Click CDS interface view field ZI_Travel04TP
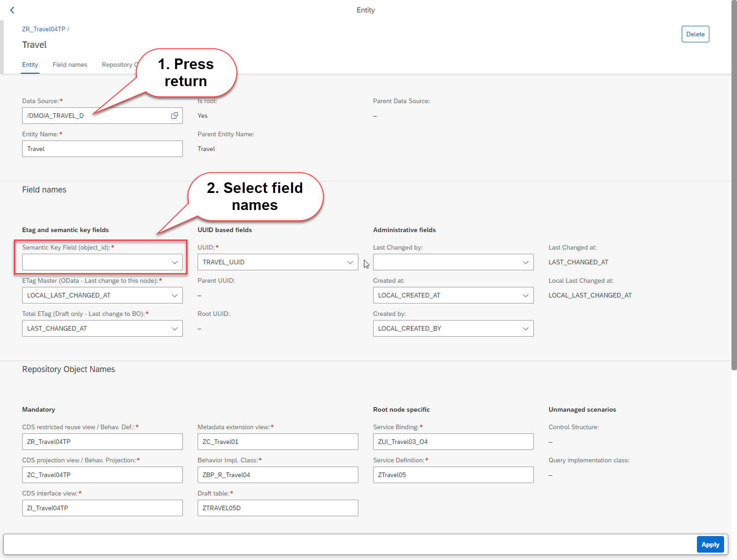The height and width of the screenshot is (560, 737). (x=102, y=508)
